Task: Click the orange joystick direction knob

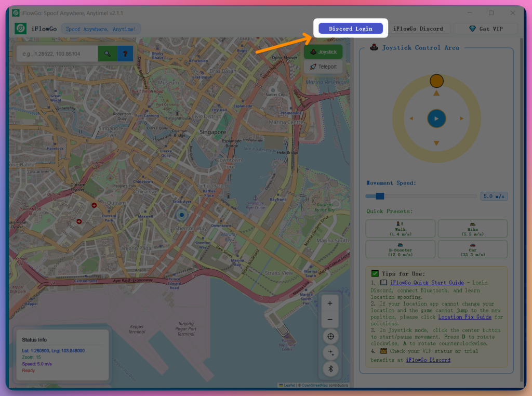Action: coord(436,81)
